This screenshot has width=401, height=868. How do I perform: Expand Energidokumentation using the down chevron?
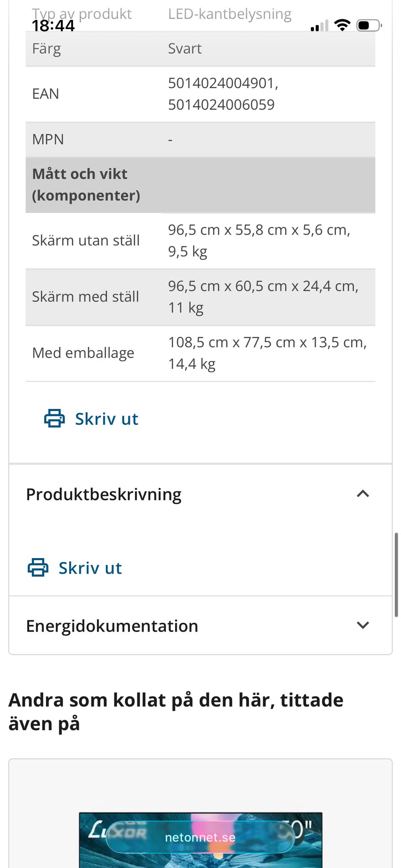tap(363, 625)
